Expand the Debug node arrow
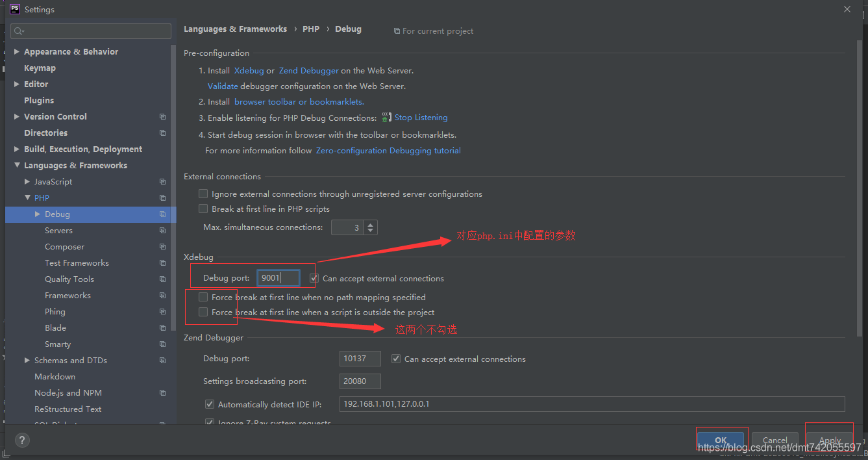 coord(38,214)
